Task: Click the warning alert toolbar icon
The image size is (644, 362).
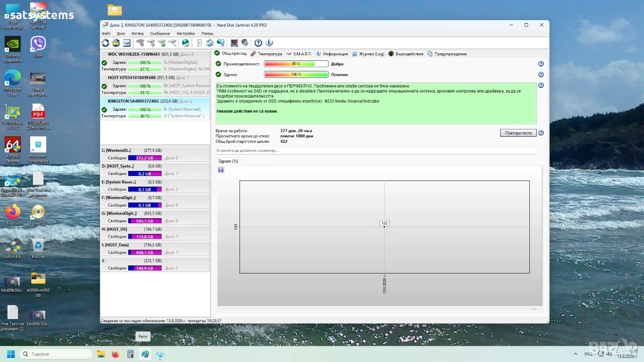Action: [116, 43]
